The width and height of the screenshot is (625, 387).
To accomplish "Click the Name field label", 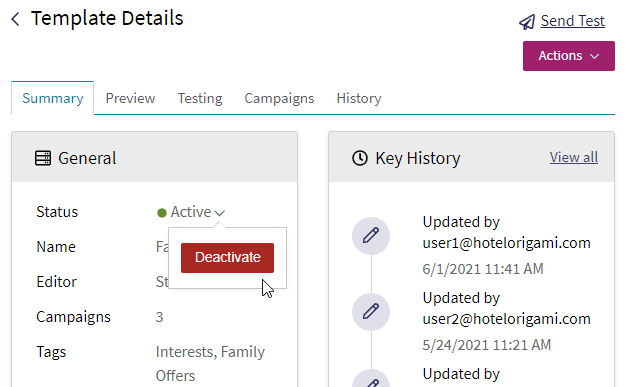I will point(56,247).
